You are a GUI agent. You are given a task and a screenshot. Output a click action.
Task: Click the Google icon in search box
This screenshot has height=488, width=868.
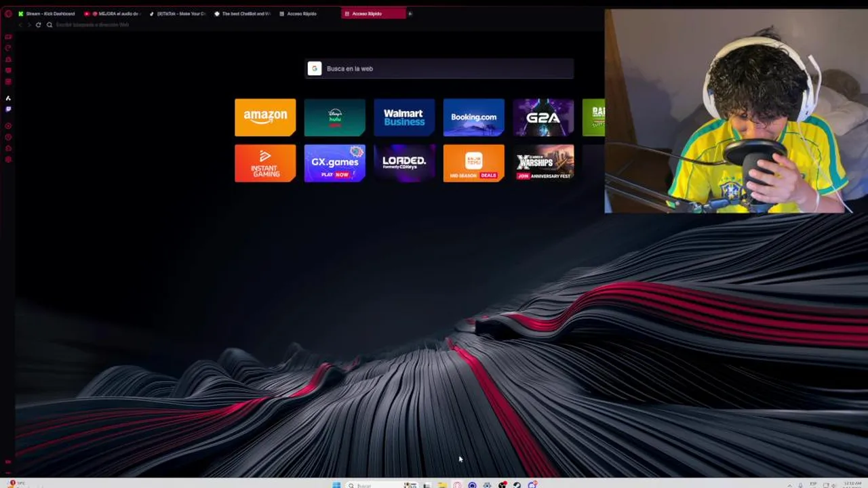point(314,68)
